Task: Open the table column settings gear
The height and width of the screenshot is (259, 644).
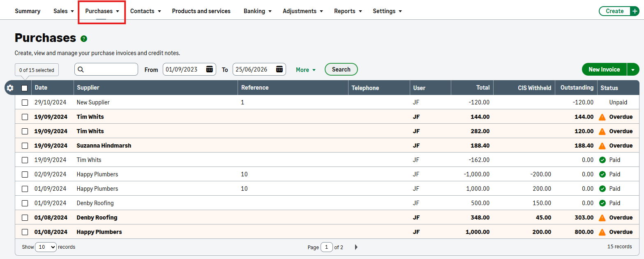Action: (x=10, y=88)
